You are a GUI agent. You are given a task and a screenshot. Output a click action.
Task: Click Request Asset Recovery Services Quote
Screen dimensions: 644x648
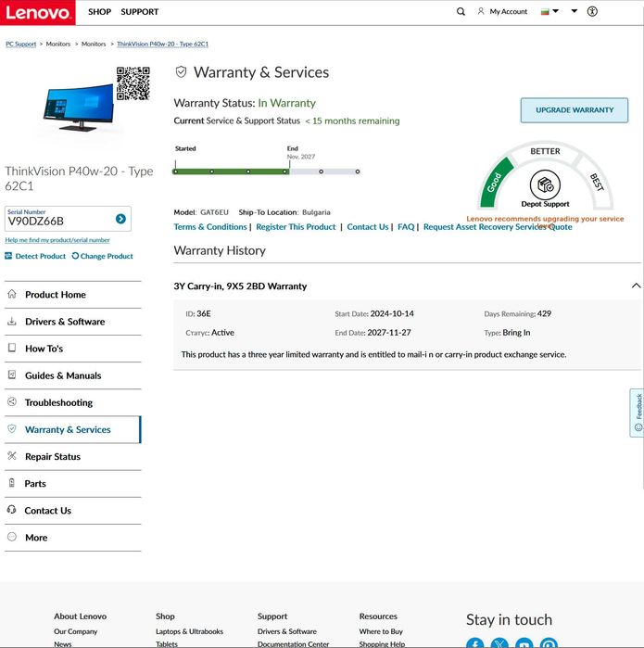click(x=498, y=227)
